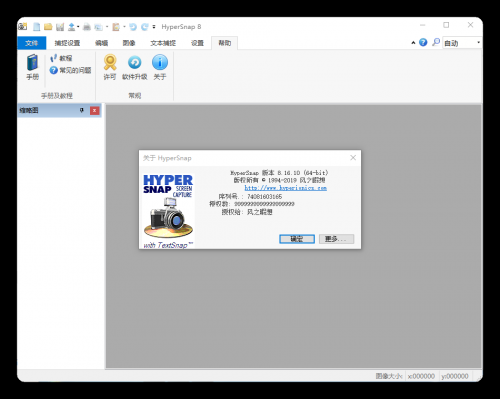Switch to the 编辑 Edit tab

[x=102, y=43]
